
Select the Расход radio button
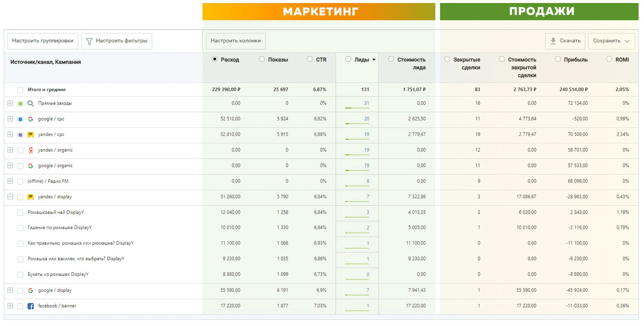[x=215, y=59]
